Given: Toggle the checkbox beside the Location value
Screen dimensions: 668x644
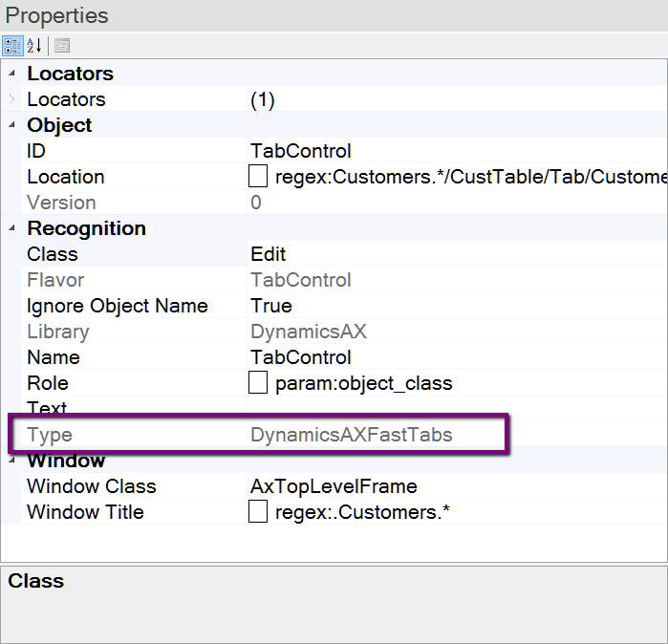Looking at the screenshot, I should tap(257, 177).
